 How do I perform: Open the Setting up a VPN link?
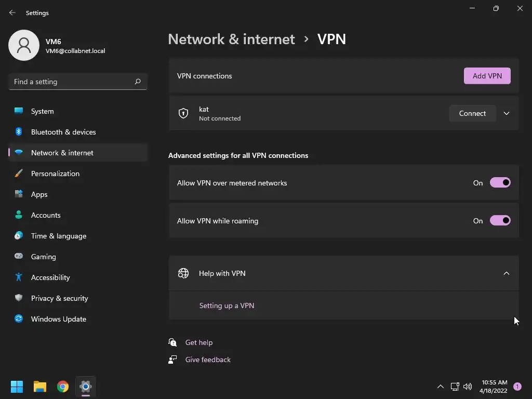[227, 305]
